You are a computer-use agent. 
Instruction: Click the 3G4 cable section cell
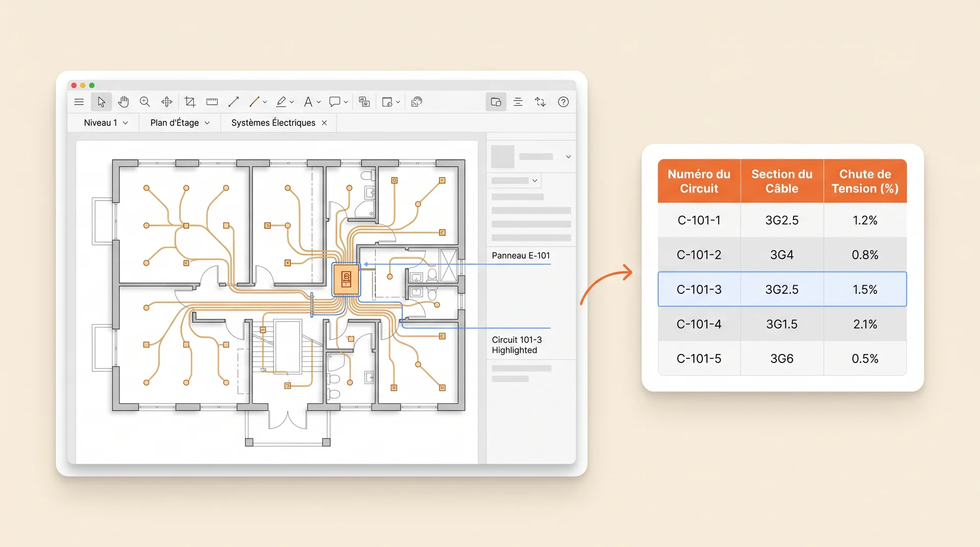(782, 255)
